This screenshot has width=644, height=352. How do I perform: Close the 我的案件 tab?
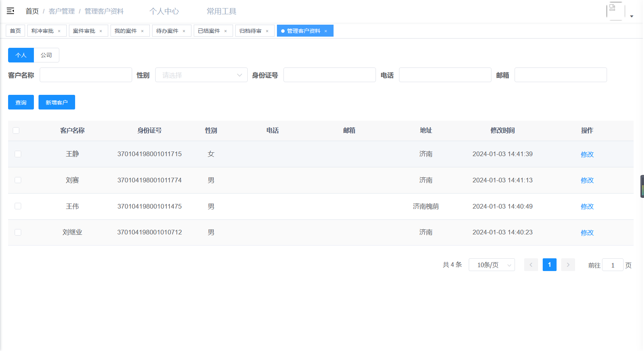(x=143, y=31)
